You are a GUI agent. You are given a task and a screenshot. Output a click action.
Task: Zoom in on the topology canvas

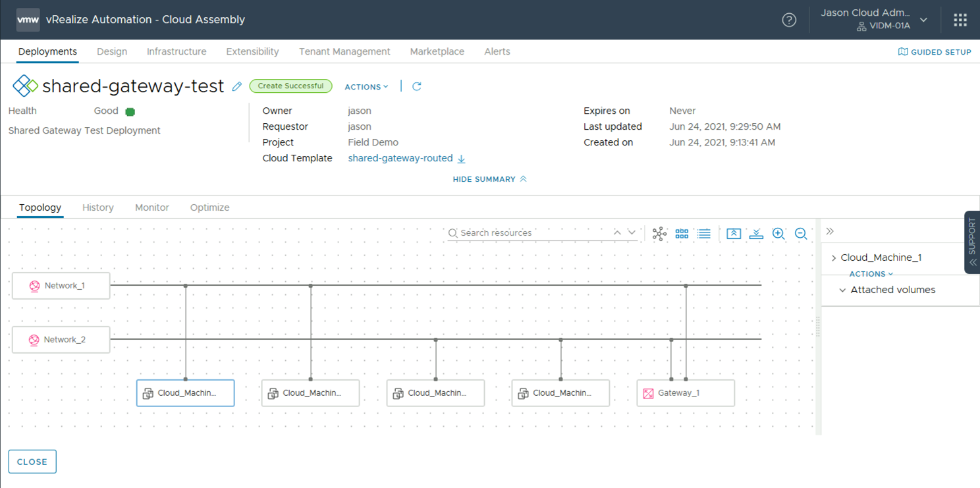click(x=778, y=234)
